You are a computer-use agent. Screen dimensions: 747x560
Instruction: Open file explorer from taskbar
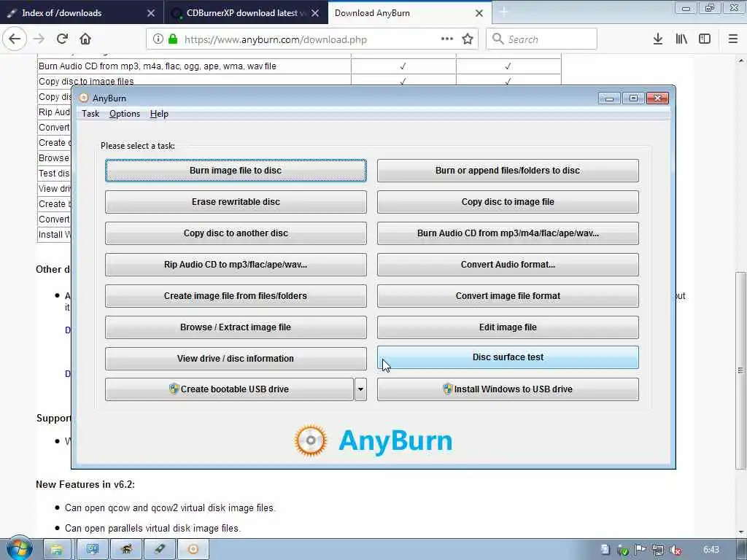tap(57, 549)
